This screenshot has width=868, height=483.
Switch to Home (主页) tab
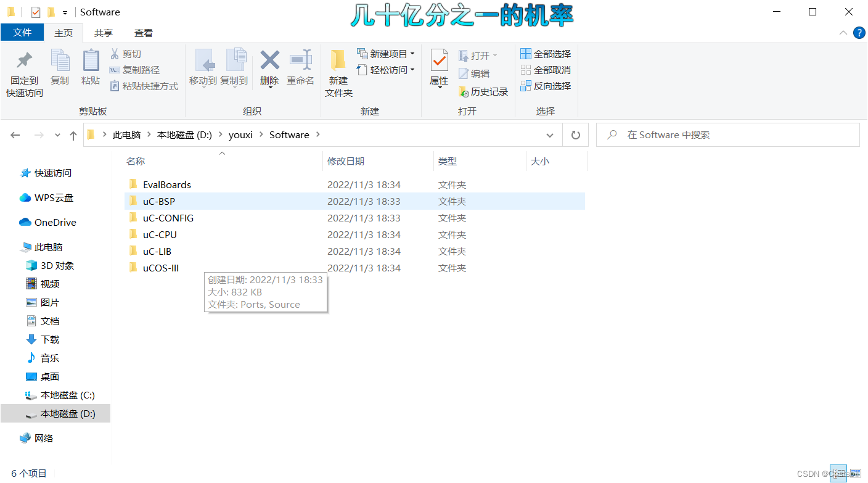click(63, 33)
